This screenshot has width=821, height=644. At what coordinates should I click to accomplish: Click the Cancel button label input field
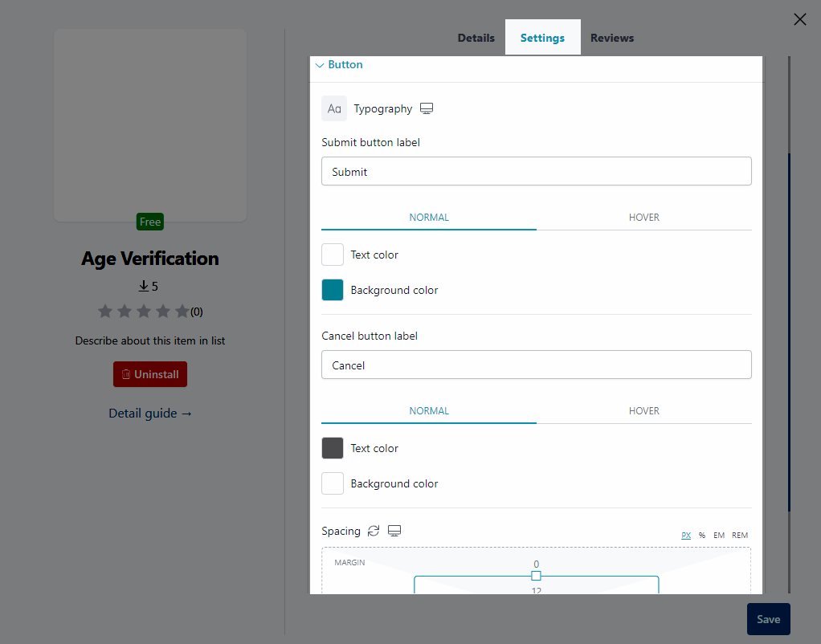pos(536,365)
